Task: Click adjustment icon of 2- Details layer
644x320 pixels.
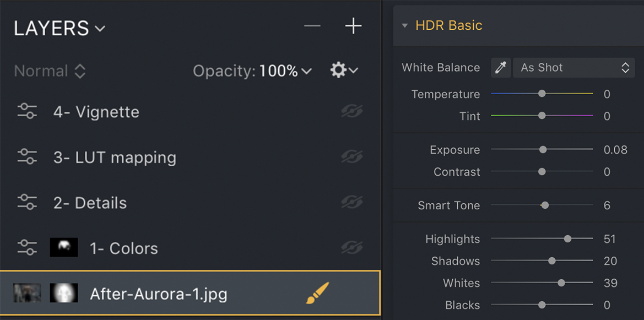Action: (27, 203)
